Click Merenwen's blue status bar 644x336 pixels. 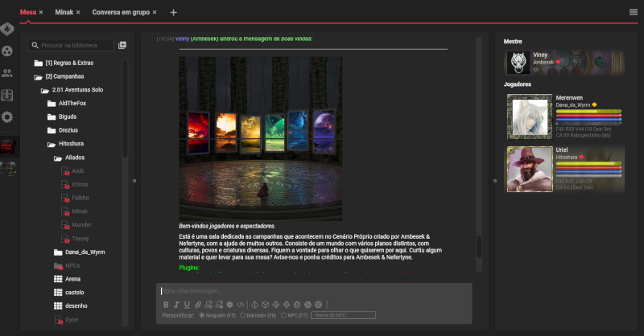588,120
